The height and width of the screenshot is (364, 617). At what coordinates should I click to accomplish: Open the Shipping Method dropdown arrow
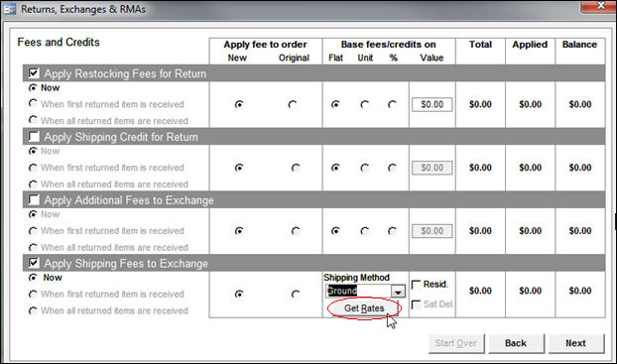tap(398, 292)
